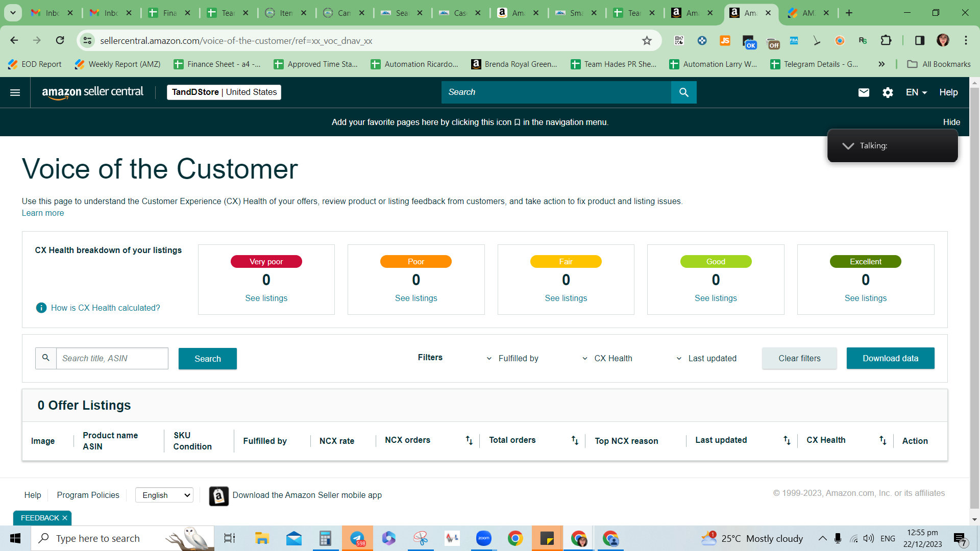Open the Seller Central hamburger menu
Image resolution: width=980 pixels, height=551 pixels.
click(x=15, y=92)
